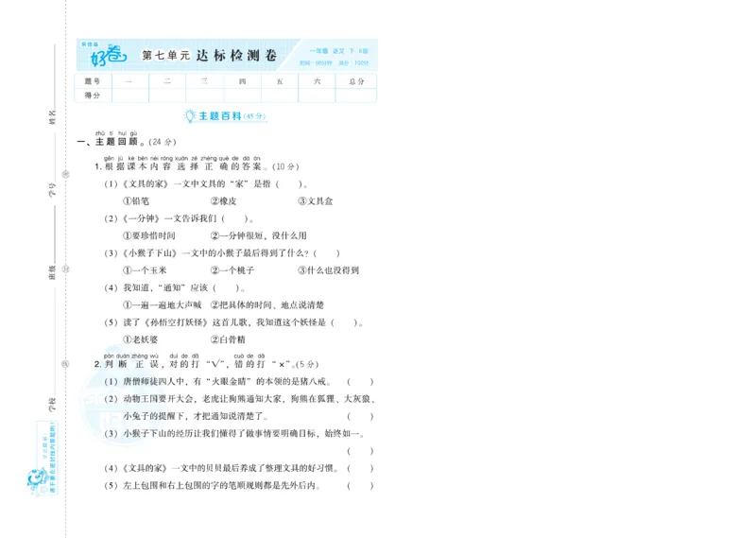Click the answer bracket after 才把通知说清楚了
Screen dimensions: 756x538
pyautogui.click(x=360, y=416)
